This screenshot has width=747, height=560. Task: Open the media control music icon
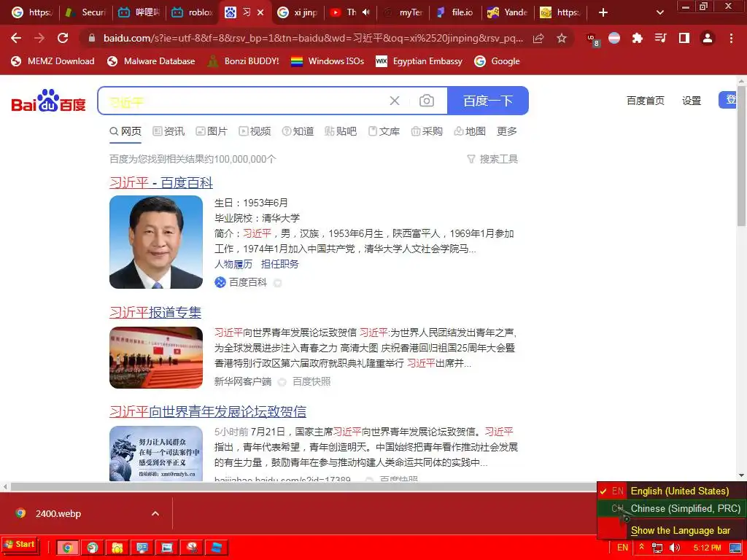(x=660, y=38)
